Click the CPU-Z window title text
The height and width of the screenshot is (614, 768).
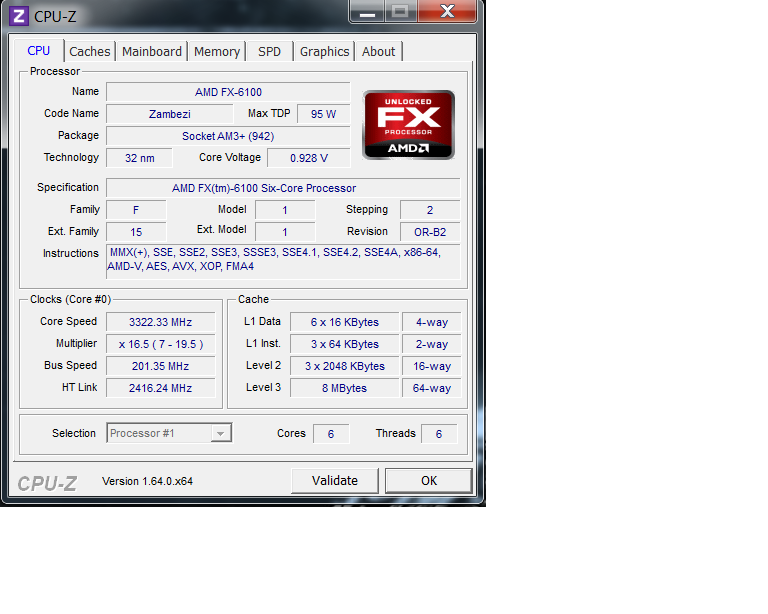tap(55, 17)
